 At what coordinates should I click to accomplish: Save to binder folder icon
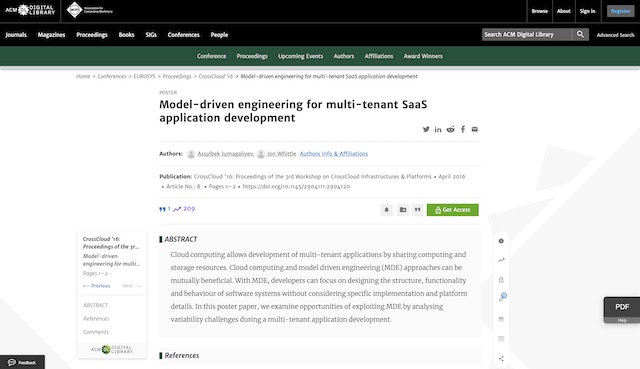403,210
